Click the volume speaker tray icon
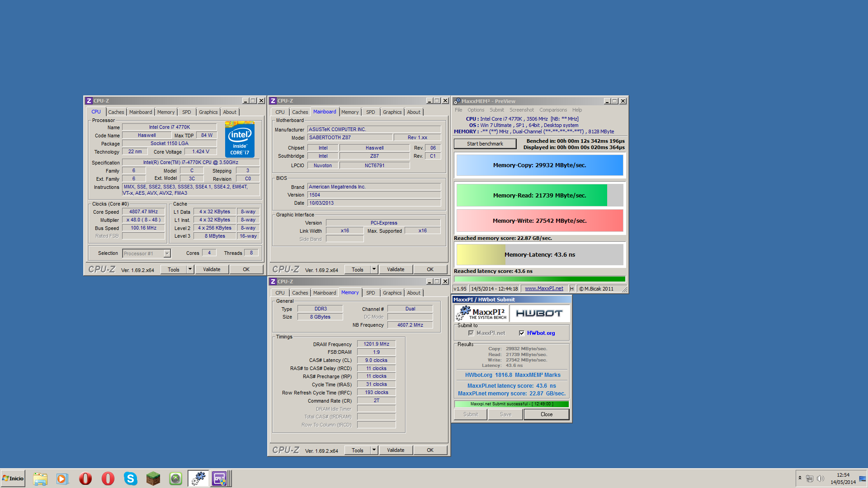The height and width of the screenshot is (488, 868). point(821,479)
